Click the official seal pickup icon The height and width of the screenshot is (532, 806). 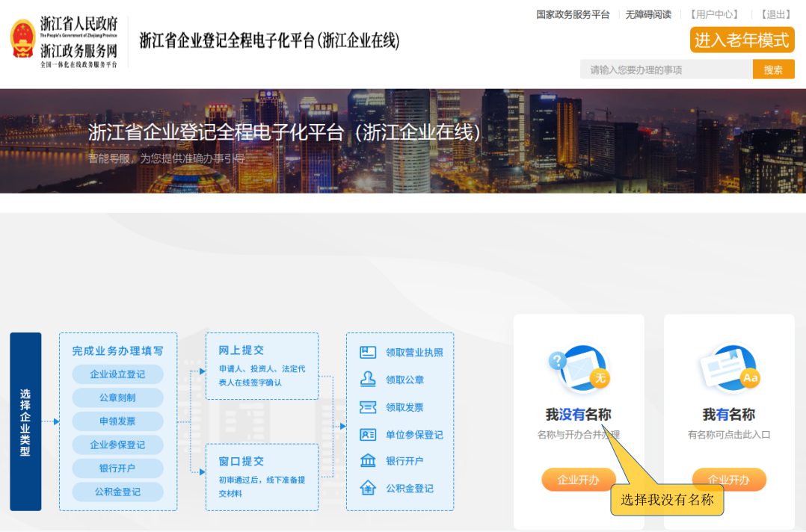(x=368, y=380)
